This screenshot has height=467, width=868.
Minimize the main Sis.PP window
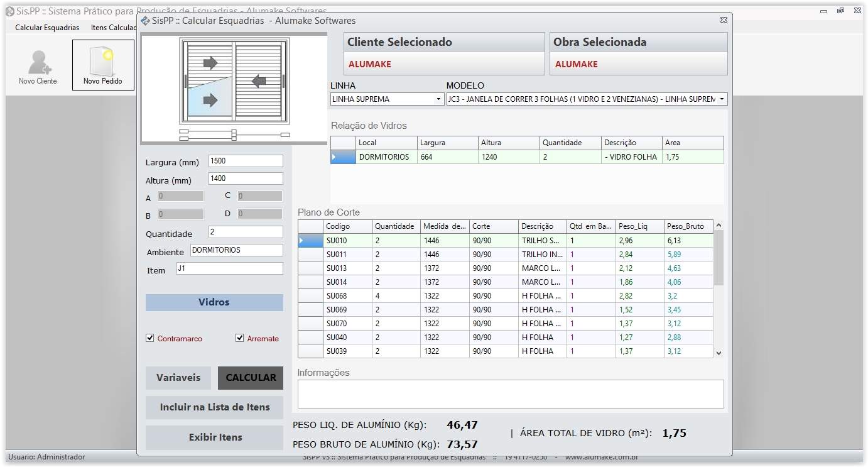click(824, 11)
